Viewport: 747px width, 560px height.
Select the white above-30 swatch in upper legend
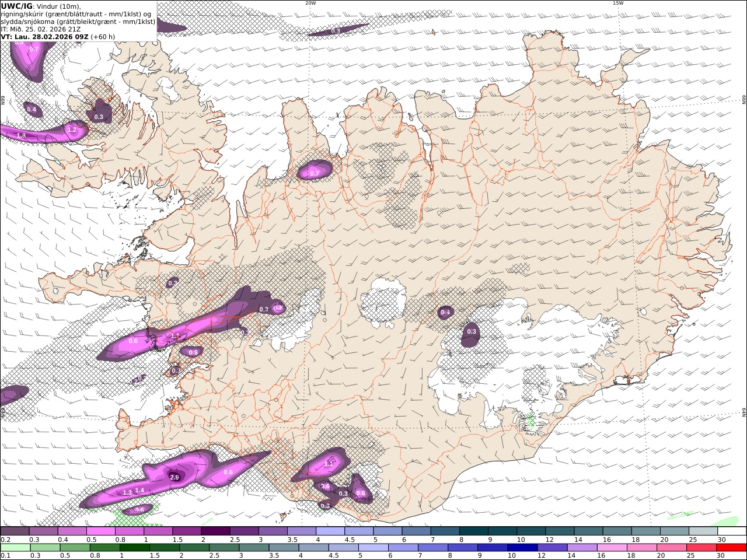click(x=732, y=531)
